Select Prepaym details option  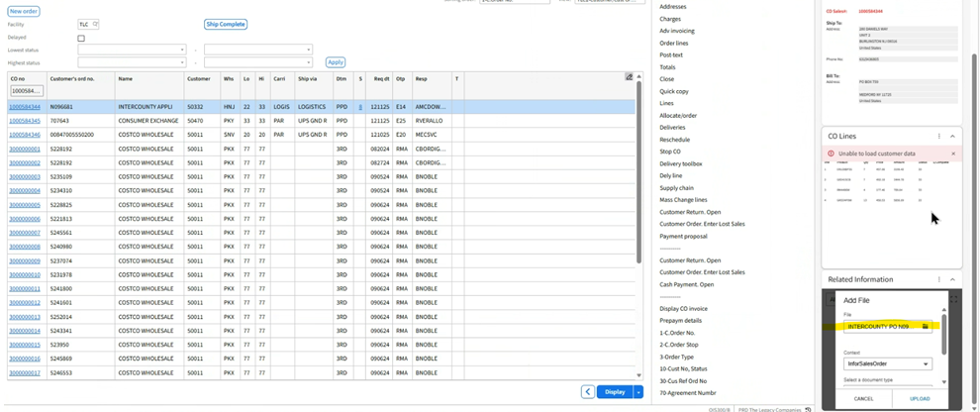coord(680,321)
